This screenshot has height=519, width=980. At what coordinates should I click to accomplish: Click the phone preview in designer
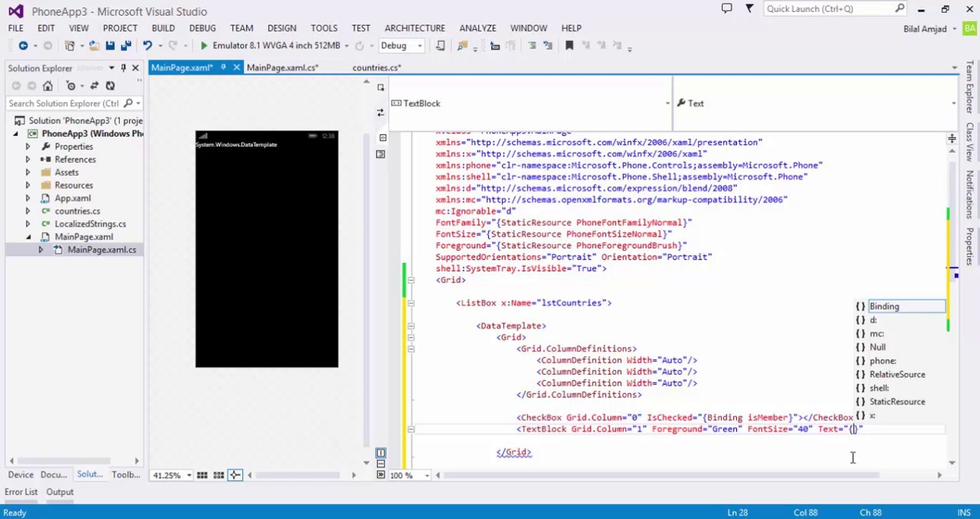click(x=267, y=249)
